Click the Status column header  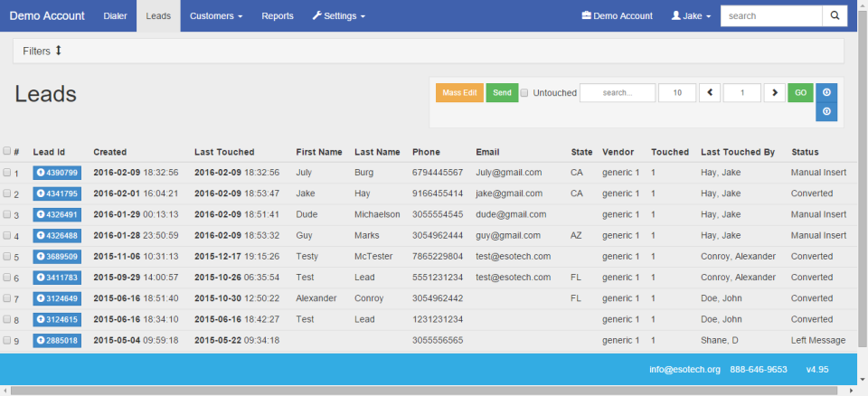(805, 152)
